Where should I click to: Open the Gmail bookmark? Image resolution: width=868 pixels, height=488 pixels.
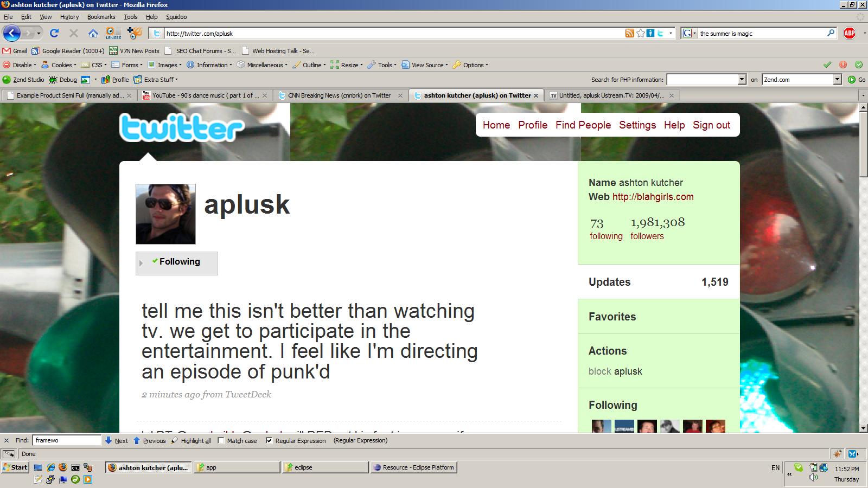pyautogui.click(x=15, y=51)
